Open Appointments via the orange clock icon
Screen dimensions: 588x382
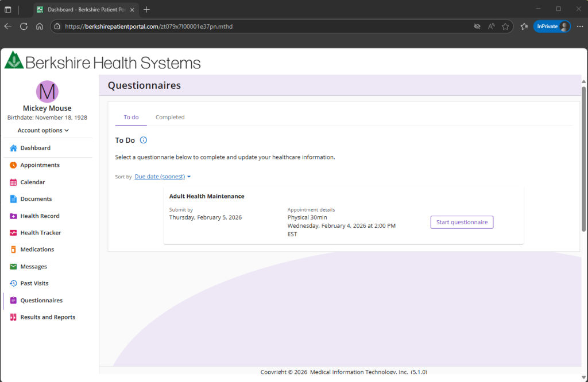[13, 165]
